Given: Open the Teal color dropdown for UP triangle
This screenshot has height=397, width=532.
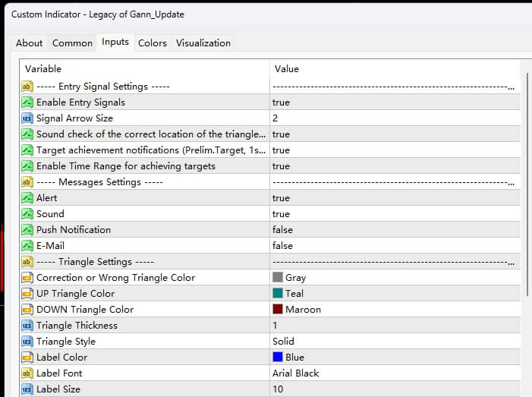Looking at the screenshot, I should click(395, 294).
